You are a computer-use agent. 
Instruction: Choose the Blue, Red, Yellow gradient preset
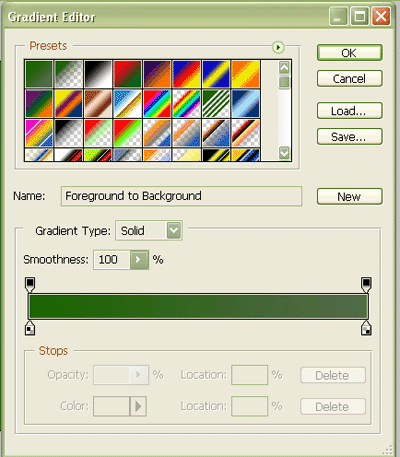186,74
